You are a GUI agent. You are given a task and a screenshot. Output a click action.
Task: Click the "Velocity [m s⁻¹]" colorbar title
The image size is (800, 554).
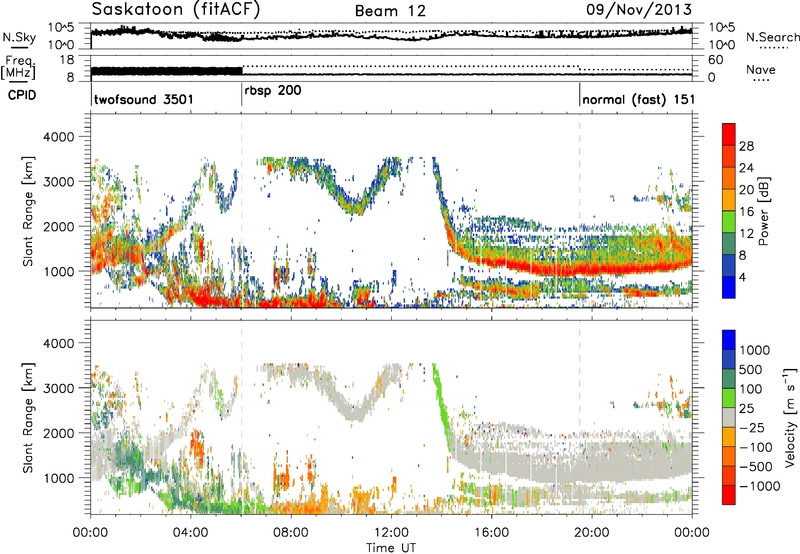tap(790, 417)
